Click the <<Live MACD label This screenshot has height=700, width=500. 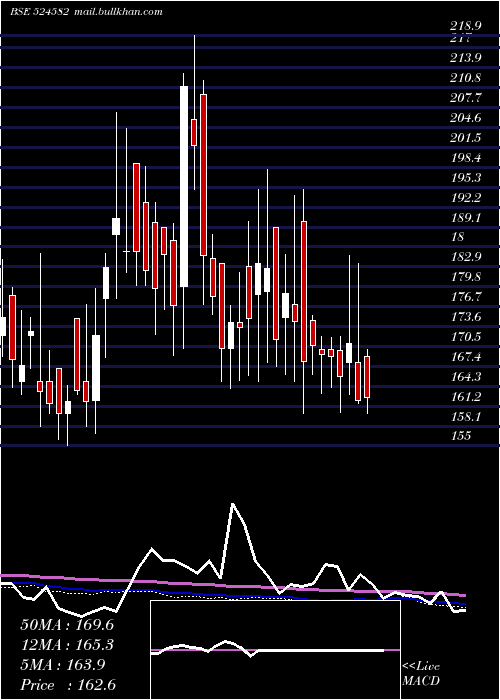point(421,674)
